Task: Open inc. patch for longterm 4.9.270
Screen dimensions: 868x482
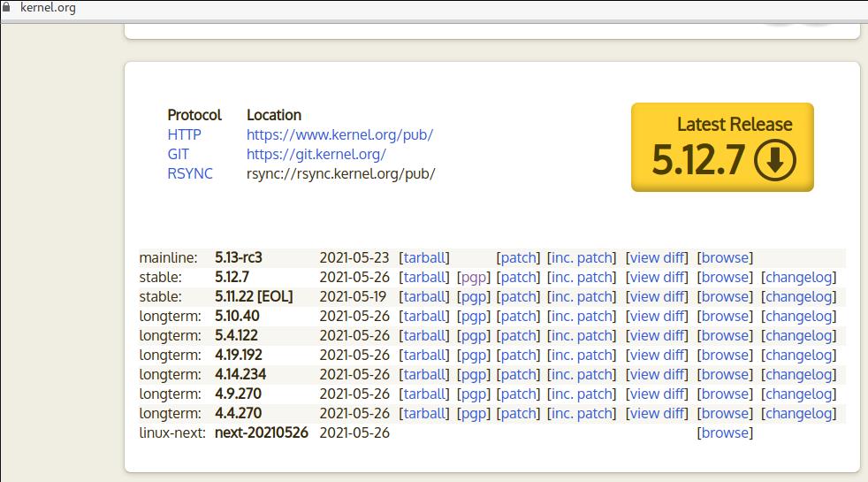Action: [582, 394]
